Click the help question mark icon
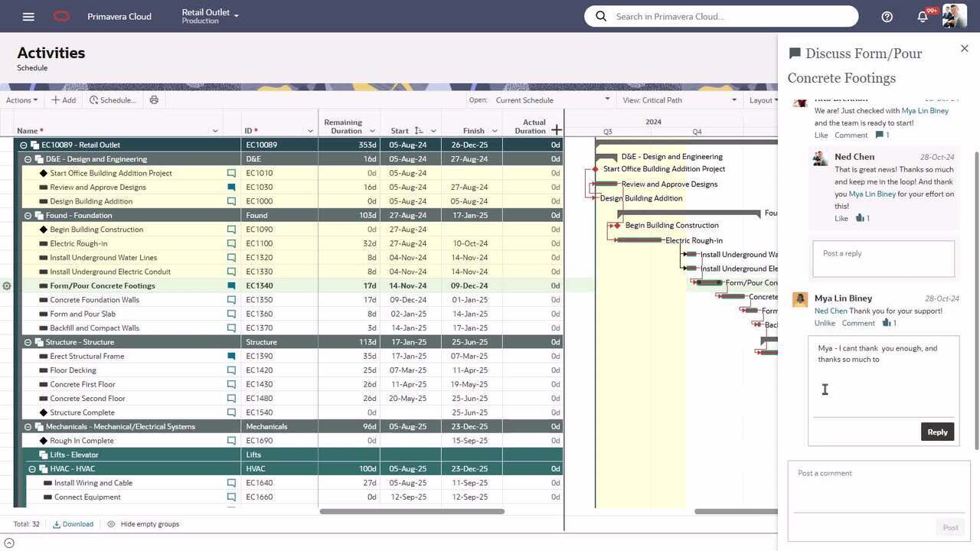The height and width of the screenshot is (551, 980). (887, 16)
